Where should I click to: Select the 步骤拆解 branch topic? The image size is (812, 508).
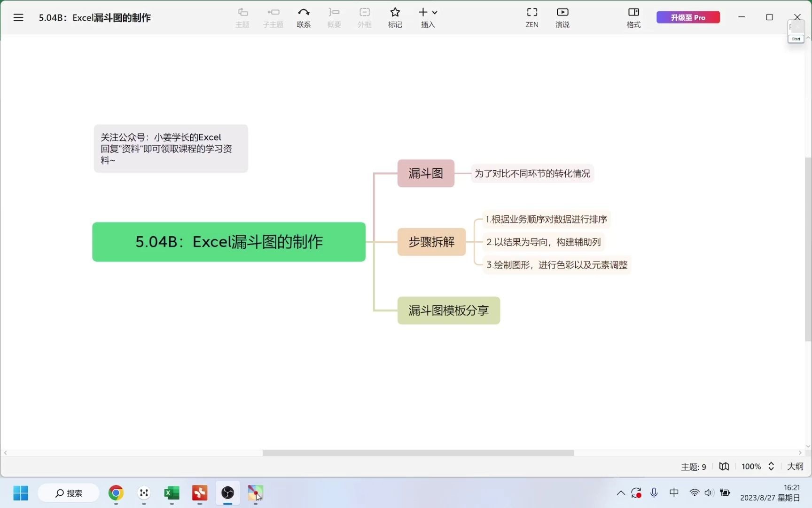click(431, 242)
